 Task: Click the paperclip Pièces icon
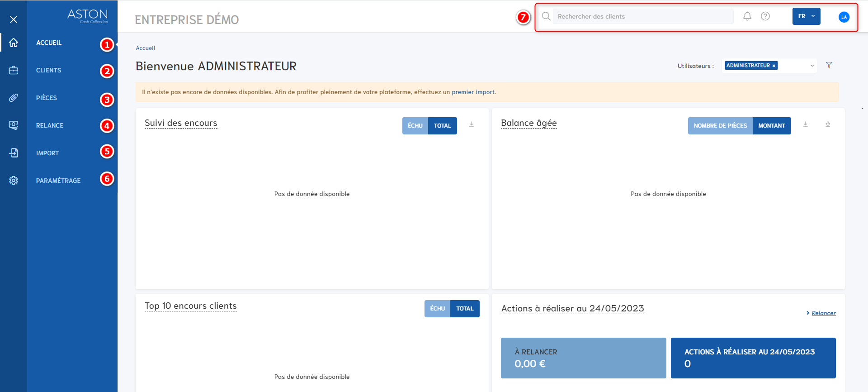click(x=14, y=98)
